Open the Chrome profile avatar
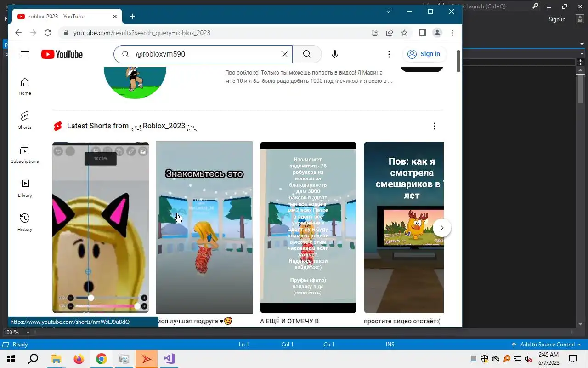The height and width of the screenshot is (368, 588). pyautogui.click(x=437, y=33)
